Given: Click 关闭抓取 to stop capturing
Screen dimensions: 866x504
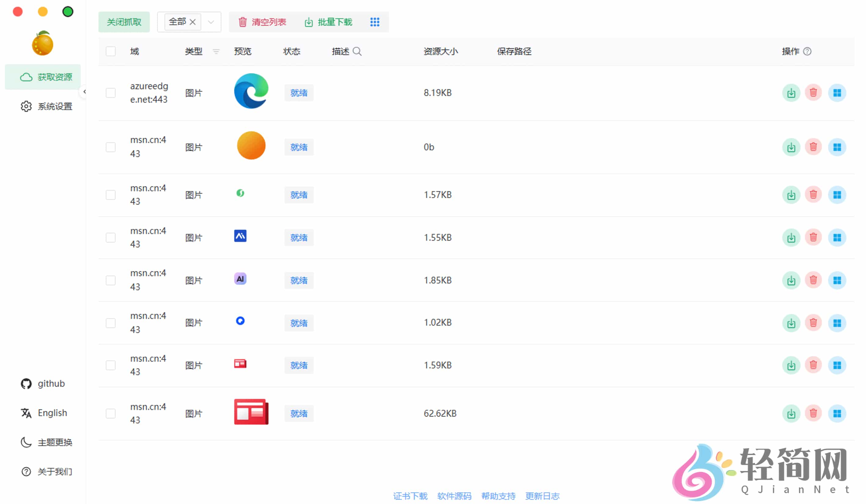Looking at the screenshot, I should [x=124, y=22].
